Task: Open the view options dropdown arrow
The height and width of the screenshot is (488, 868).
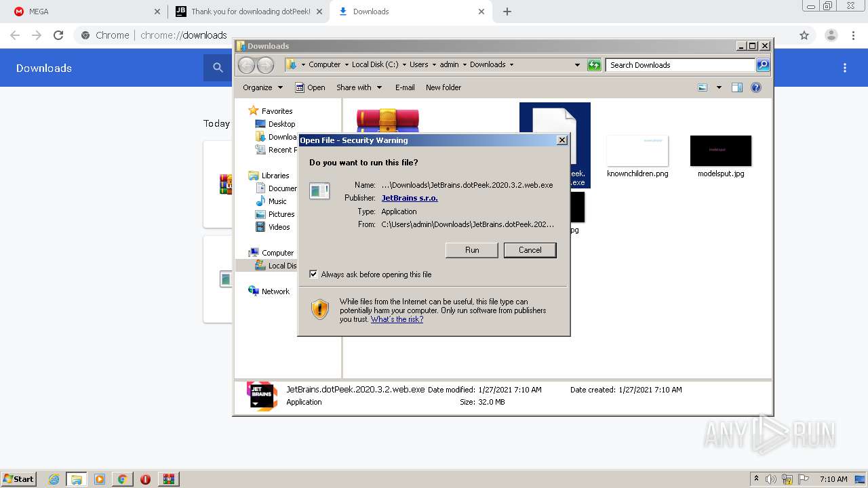Action: point(719,87)
